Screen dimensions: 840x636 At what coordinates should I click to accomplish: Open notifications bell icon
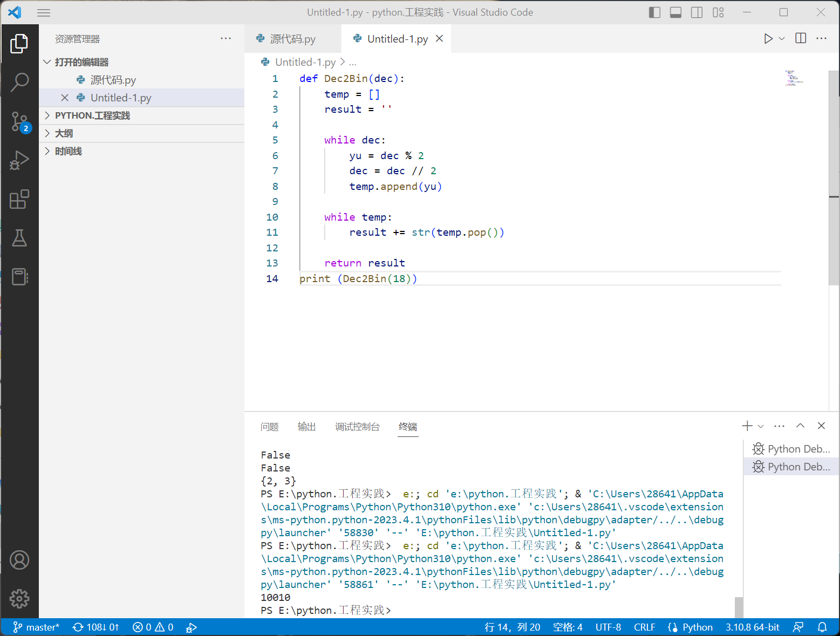[x=822, y=627]
